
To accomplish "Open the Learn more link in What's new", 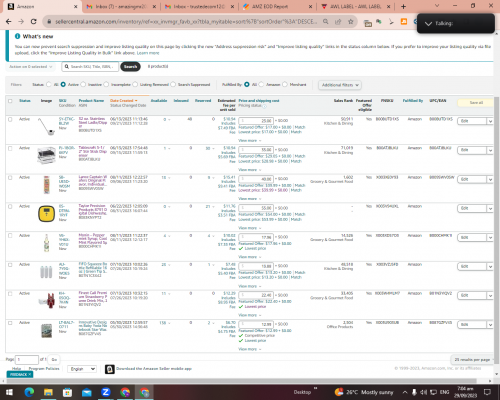I will coord(148,53).
